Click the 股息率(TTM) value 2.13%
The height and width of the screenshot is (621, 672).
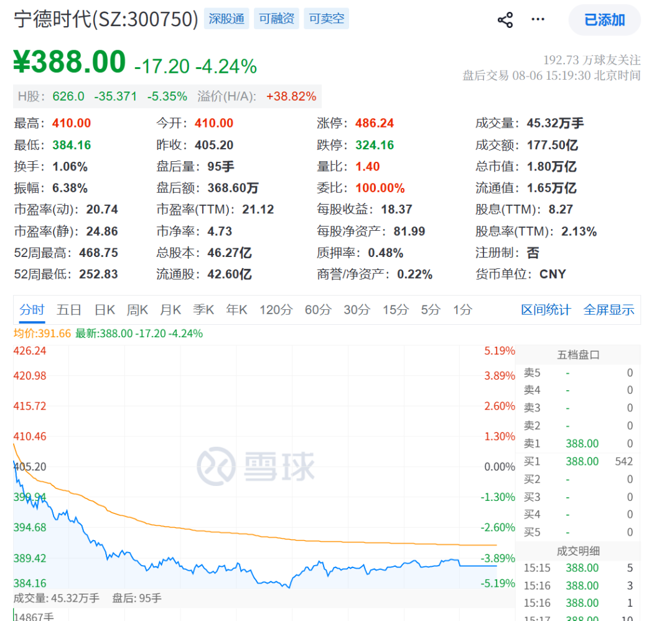tap(579, 231)
